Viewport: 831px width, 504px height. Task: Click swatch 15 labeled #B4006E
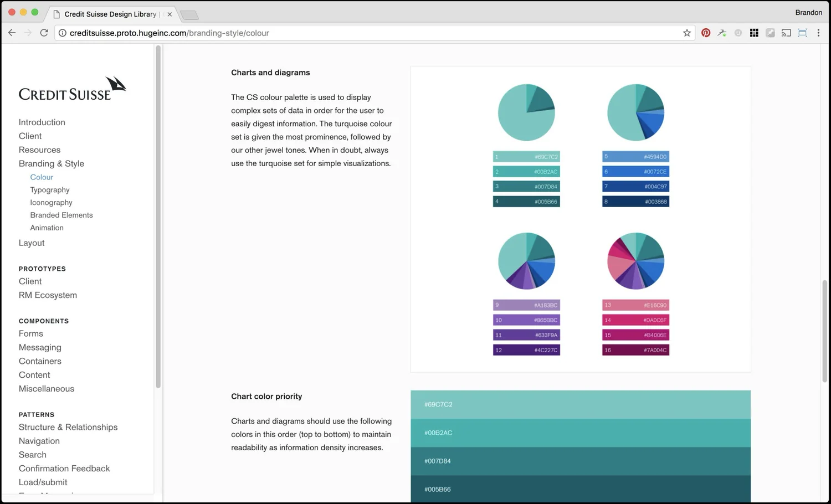(636, 335)
